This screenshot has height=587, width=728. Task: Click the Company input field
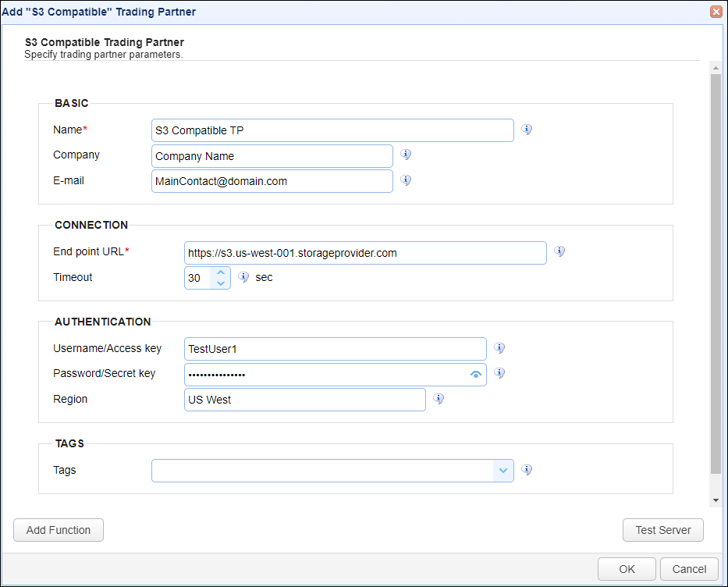pos(272,156)
